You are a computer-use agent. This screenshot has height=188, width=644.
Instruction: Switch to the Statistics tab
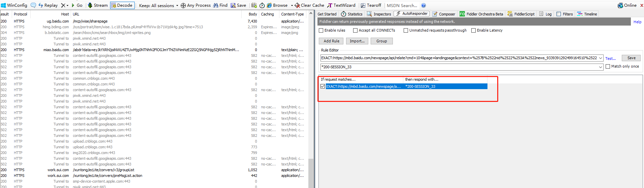(x=352, y=14)
